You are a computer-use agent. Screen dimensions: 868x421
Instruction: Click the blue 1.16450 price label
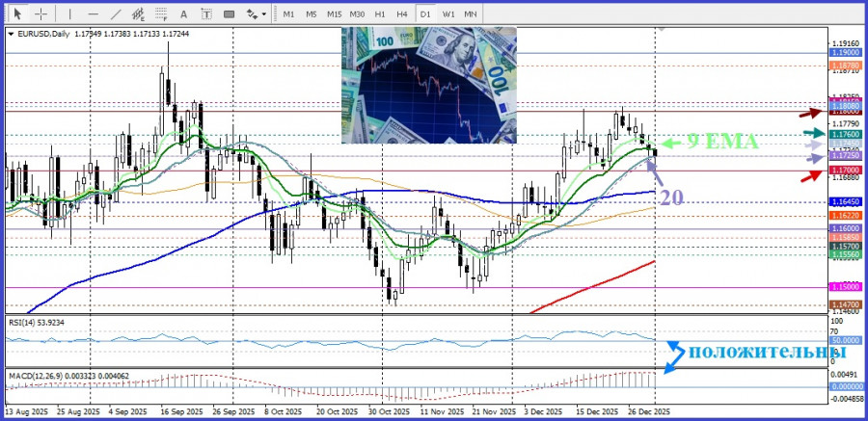(845, 202)
